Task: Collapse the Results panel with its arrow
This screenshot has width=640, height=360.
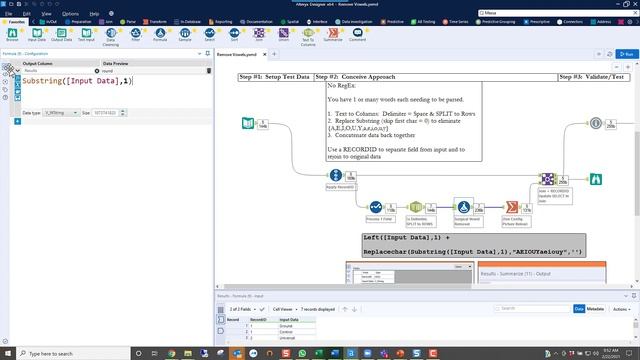Action: 626,296
